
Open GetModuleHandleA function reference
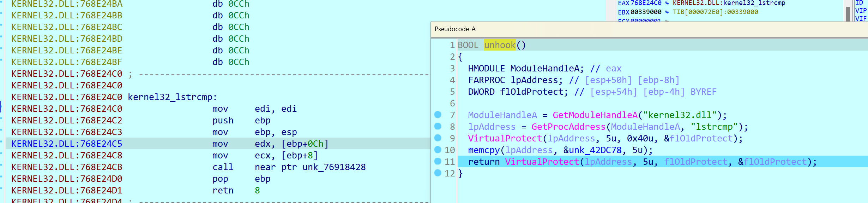(595, 115)
